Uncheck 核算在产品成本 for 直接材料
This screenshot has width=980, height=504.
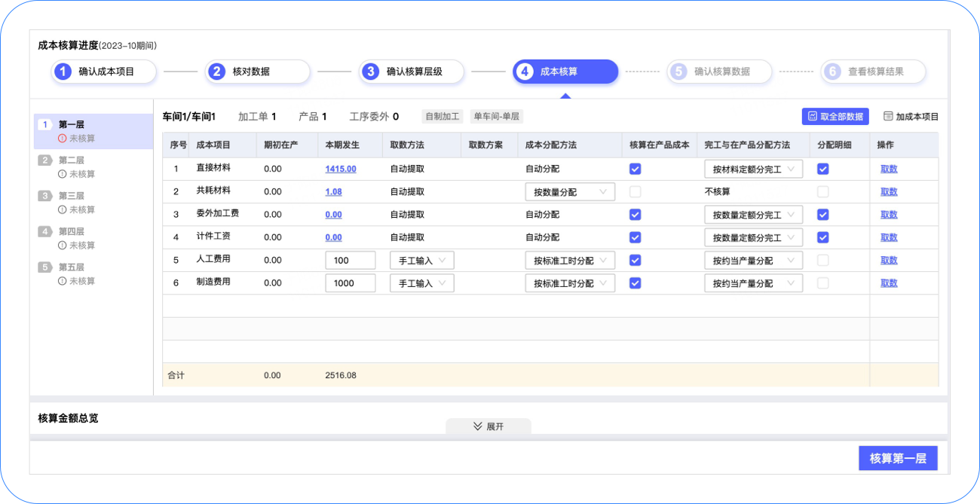(x=635, y=169)
